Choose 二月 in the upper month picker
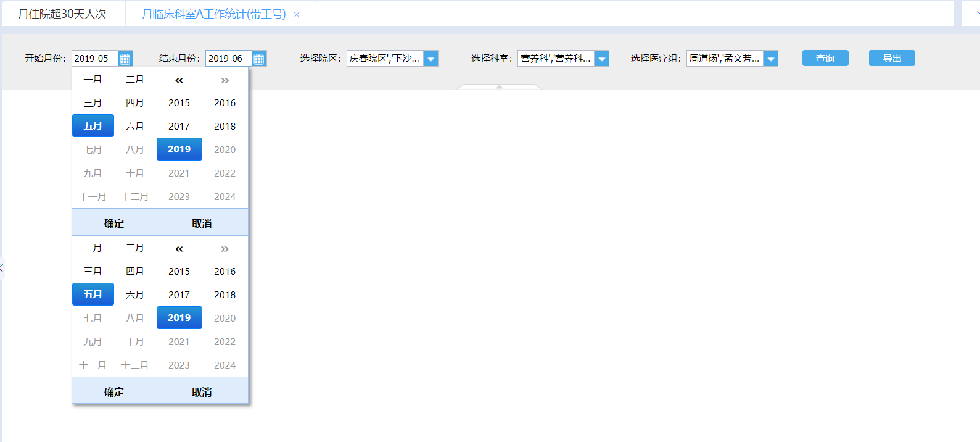Viewport: 980px width, 442px height. (x=134, y=80)
